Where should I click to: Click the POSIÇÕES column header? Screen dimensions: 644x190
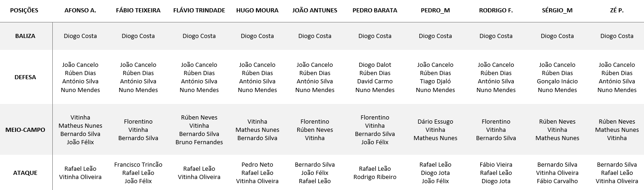pyautogui.click(x=24, y=10)
